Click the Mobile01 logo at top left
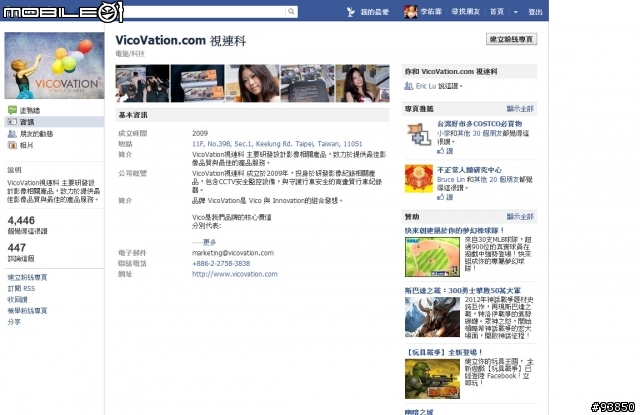The height and width of the screenshot is (415, 640). pyautogui.click(x=62, y=12)
